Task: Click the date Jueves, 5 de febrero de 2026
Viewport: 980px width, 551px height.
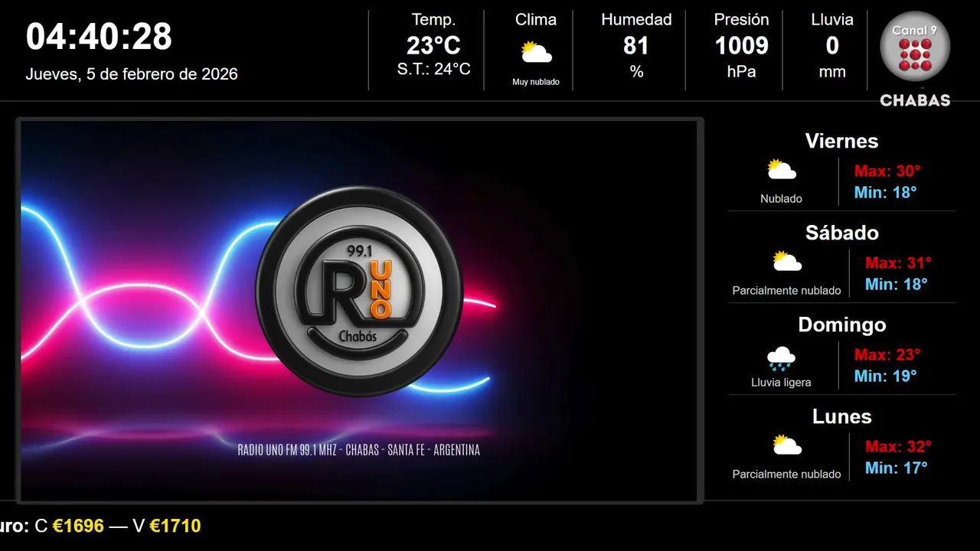Action: (x=132, y=74)
